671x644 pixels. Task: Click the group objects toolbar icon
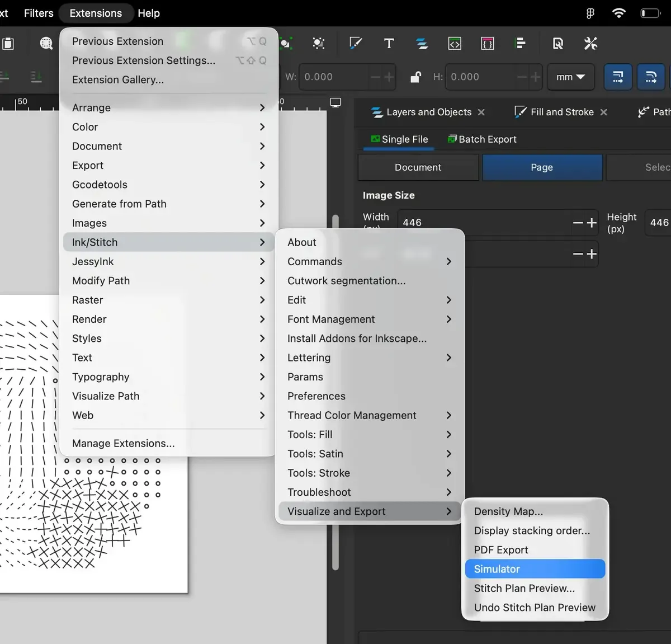point(286,43)
